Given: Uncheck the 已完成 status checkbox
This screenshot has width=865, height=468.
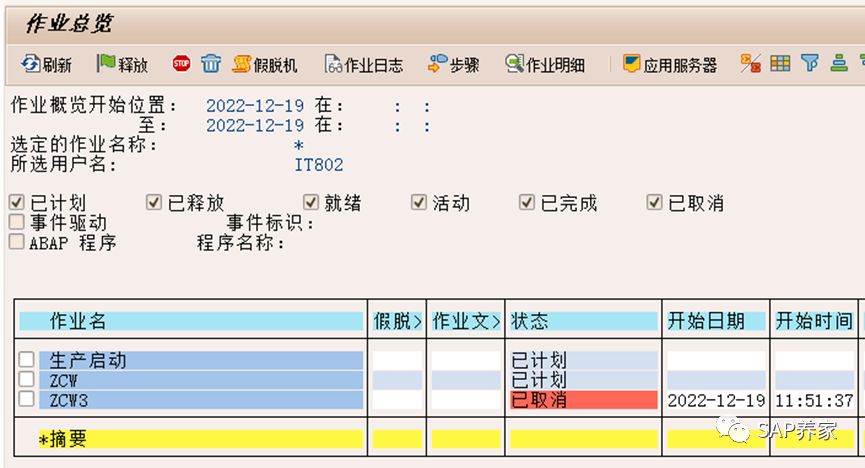Looking at the screenshot, I should click(527, 203).
